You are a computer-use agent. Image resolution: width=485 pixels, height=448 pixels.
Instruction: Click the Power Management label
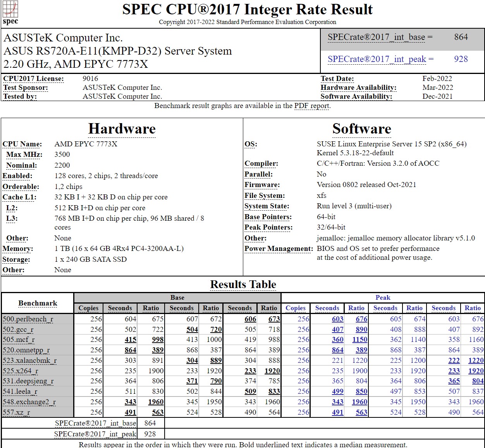pyautogui.click(x=278, y=249)
